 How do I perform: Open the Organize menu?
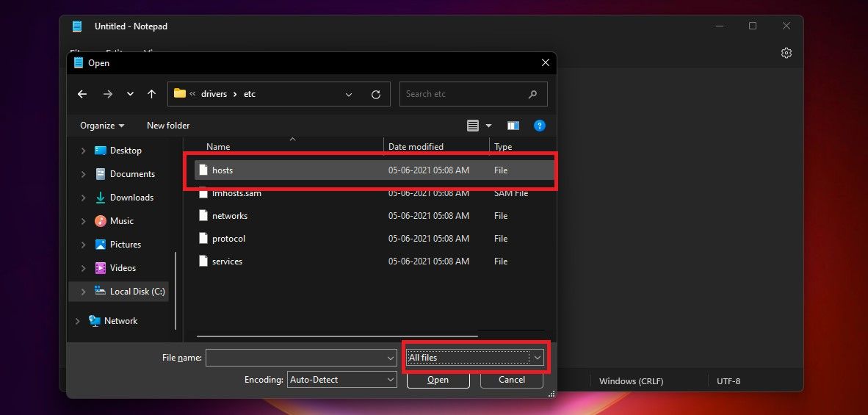point(102,126)
